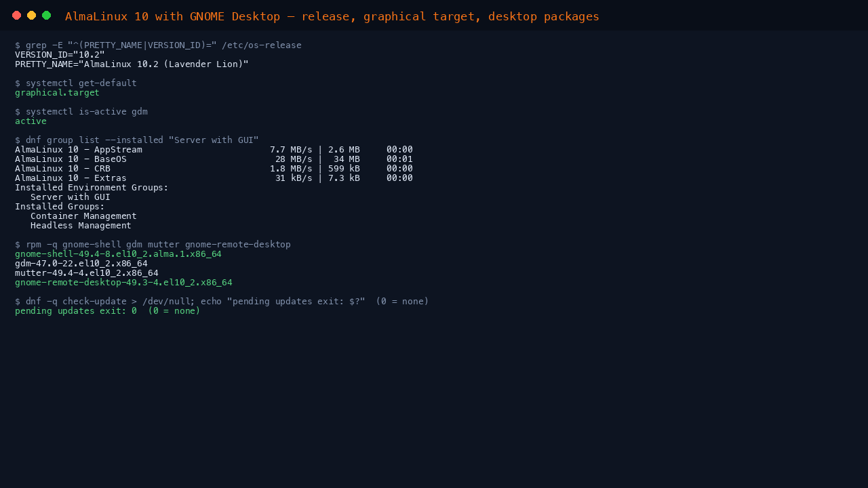Select 'pending updates exit: 0' output line
Viewport: 868px width, 488px height.
coord(108,311)
